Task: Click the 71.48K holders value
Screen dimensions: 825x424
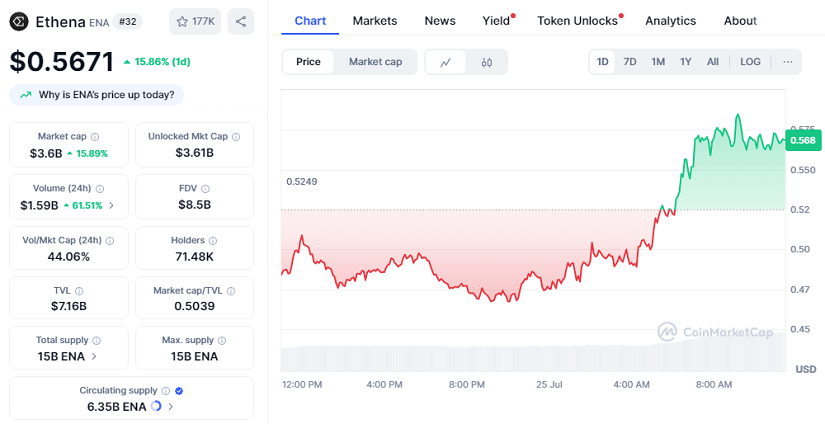Action: point(194,257)
